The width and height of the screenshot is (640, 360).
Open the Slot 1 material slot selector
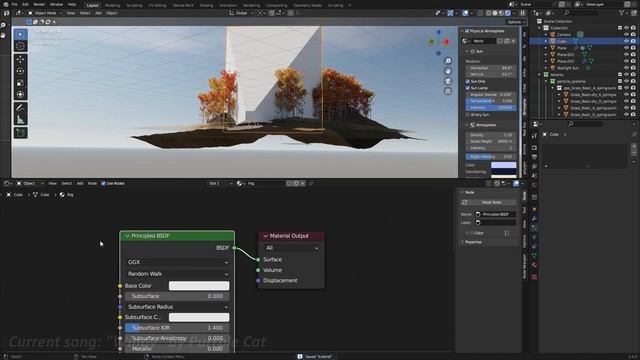coord(220,184)
